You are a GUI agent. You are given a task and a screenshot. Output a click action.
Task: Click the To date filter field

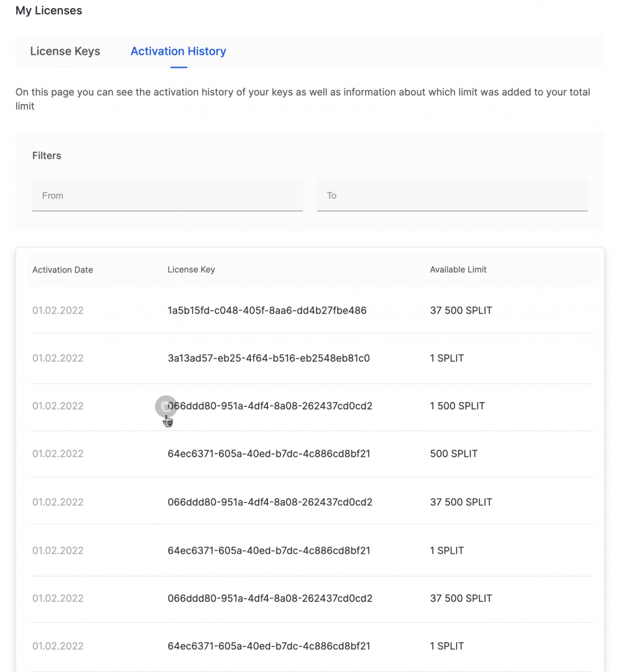(452, 196)
